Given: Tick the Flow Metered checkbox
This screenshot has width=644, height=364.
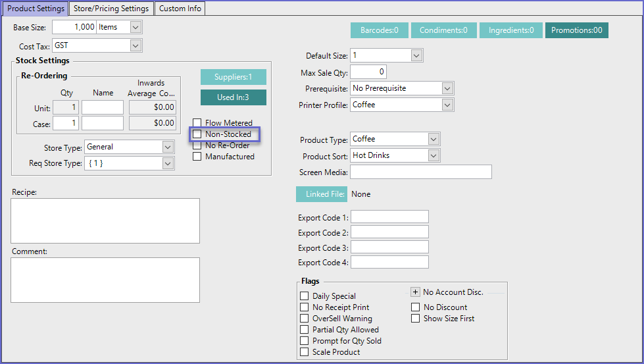Looking at the screenshot, I should (197, 123).
